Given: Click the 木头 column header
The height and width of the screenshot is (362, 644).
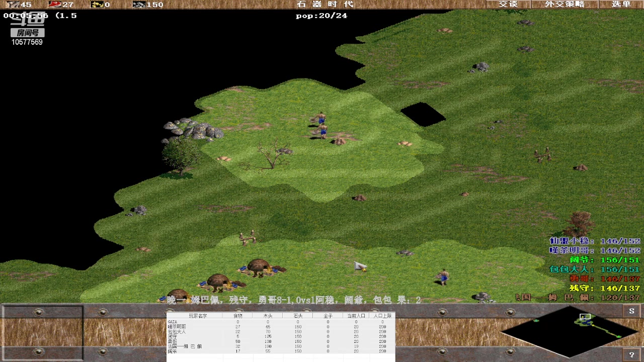Looking at the screenshot, I should click(x=268, y=316).
